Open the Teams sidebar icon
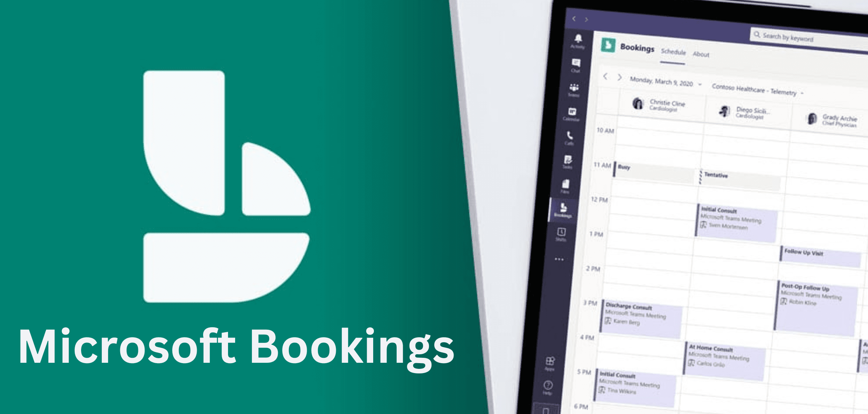868x414 pixels. [574, 90]
